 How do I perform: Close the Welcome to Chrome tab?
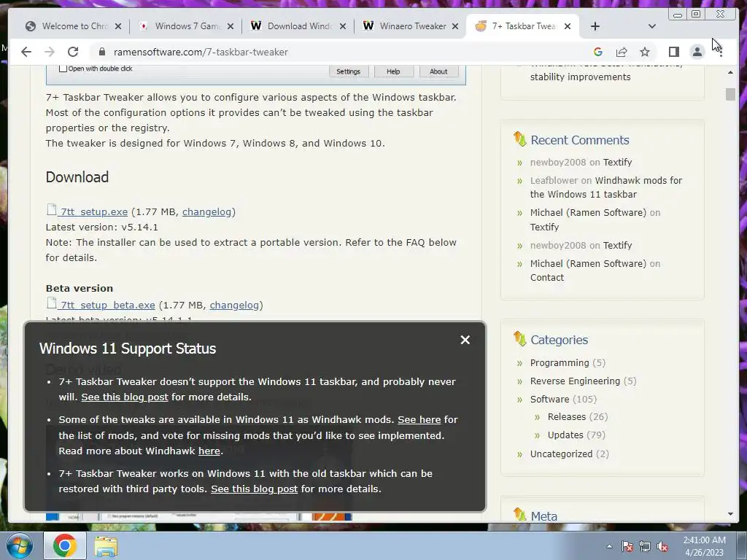click(x=118, y=26)
